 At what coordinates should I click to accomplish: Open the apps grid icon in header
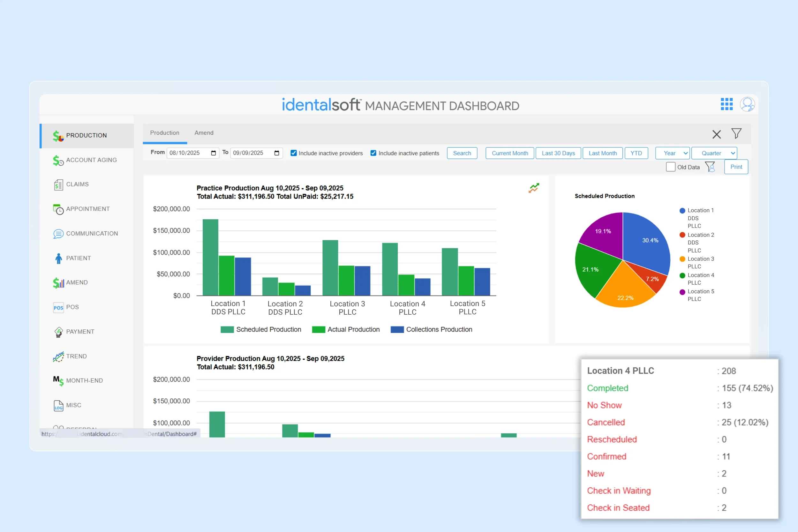point(727,104)
